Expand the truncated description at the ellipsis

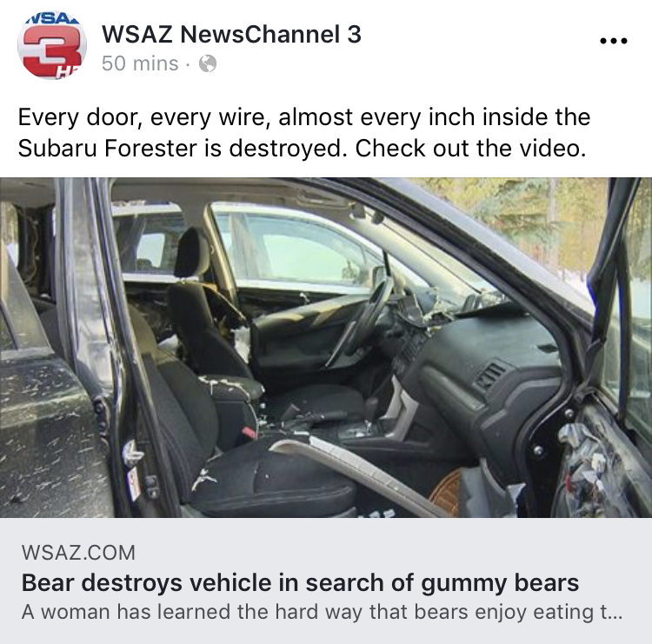tap(612, 612)
